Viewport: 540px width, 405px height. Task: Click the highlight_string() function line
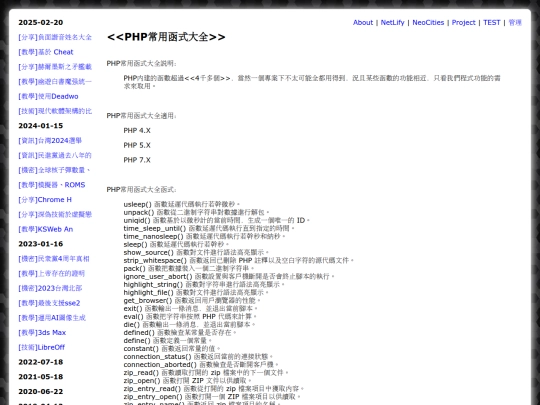point(204,284)
